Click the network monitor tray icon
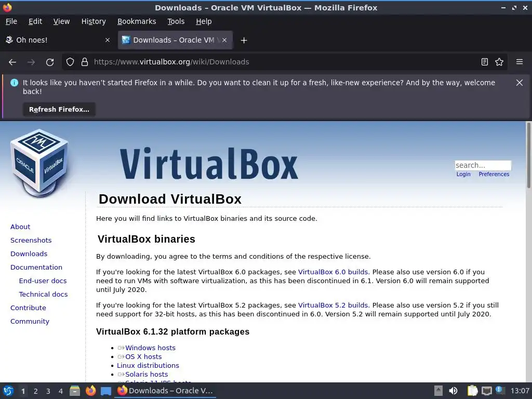 486,391
